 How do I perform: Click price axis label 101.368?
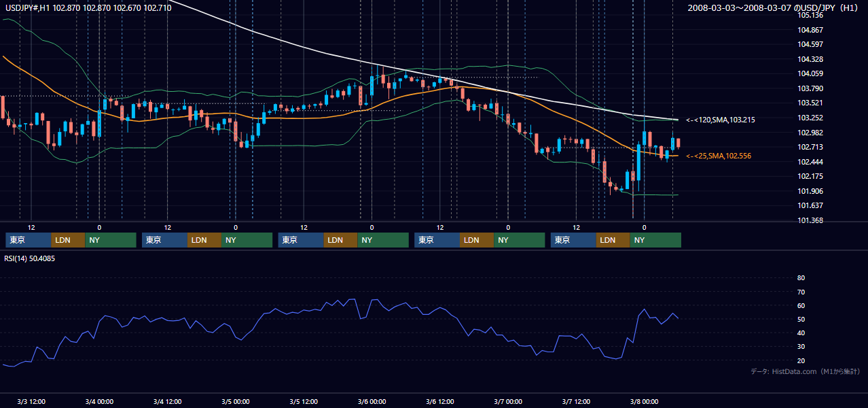click(810, 220)
